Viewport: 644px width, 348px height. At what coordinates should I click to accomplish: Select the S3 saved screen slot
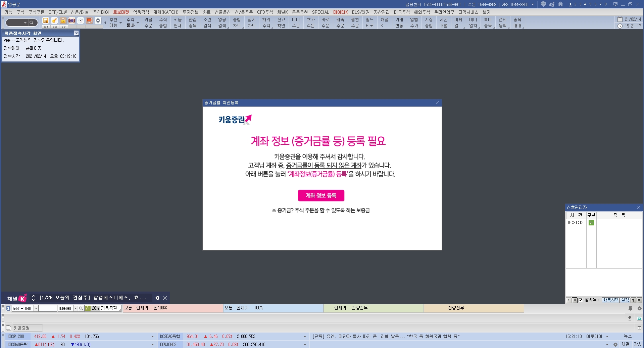tap(64, 27)
